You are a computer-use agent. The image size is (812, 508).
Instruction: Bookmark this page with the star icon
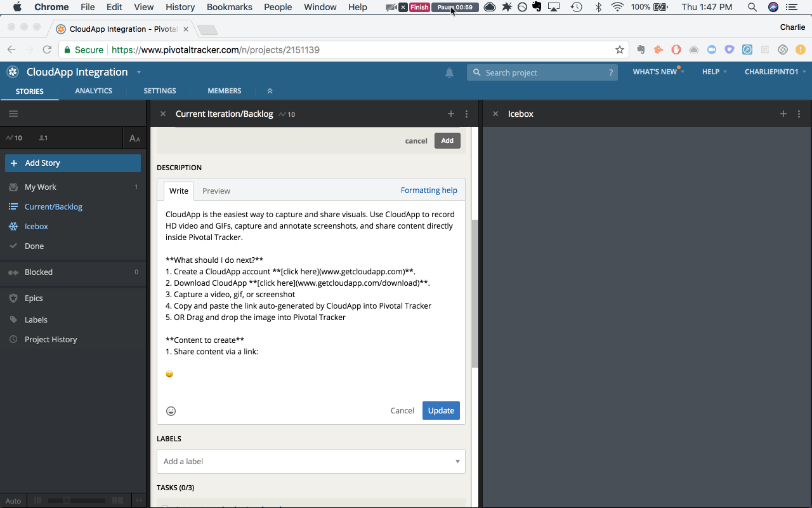620,50
